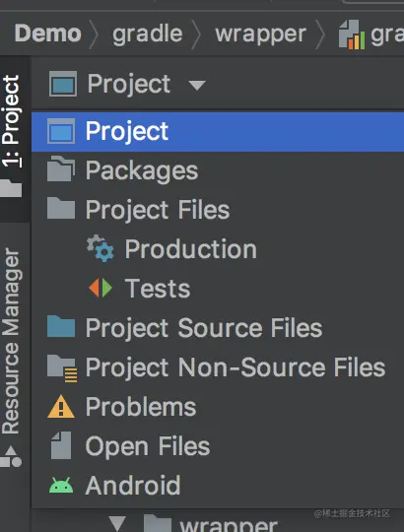Click the gradle breadcrumb chevron separator
The width and height of the screenshot is (404, 532).
(196, 33)
